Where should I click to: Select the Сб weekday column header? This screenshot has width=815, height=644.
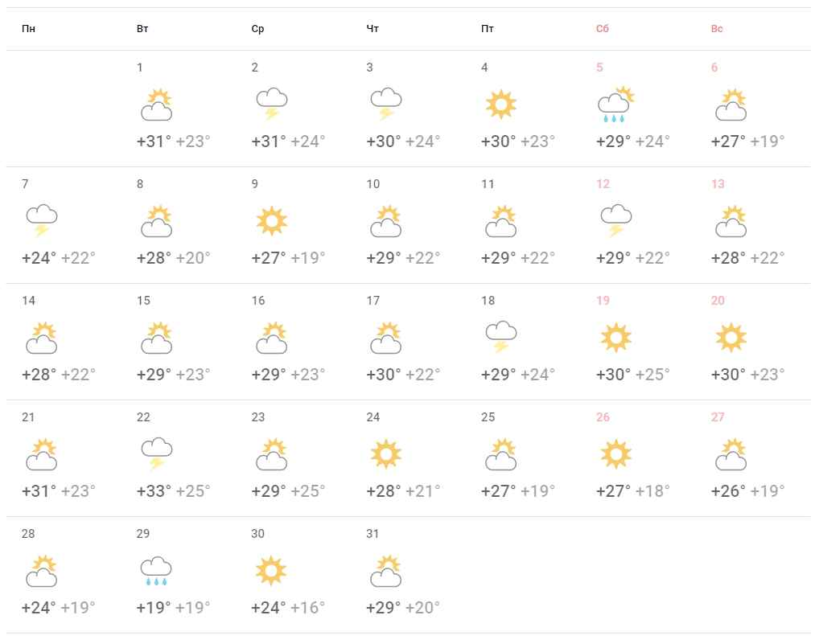(x=602, y=29)
